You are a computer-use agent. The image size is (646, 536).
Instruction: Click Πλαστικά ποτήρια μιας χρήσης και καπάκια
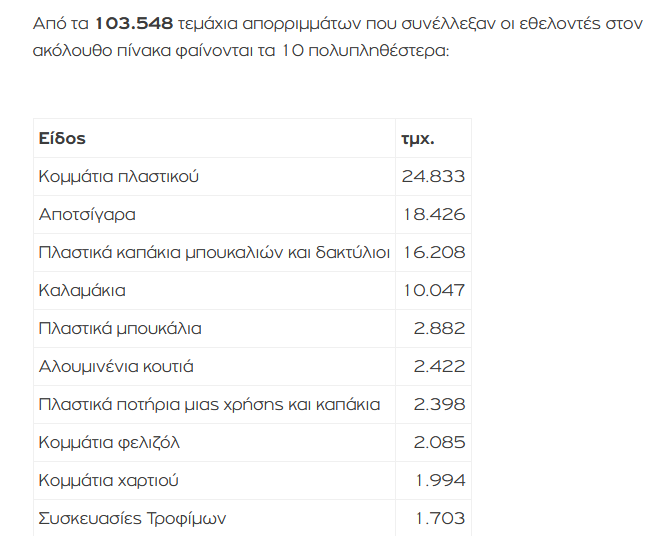coord(209,405)
